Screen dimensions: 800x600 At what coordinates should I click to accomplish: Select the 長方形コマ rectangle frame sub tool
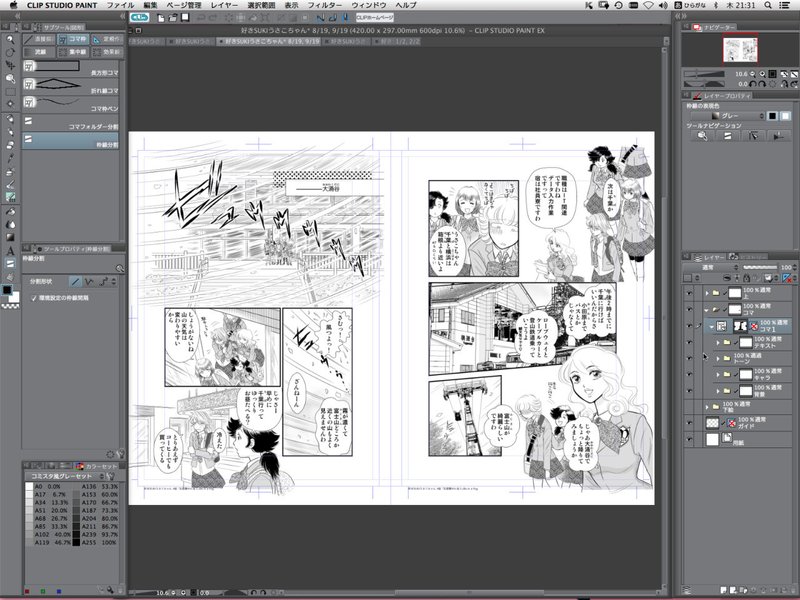(71, 68)
